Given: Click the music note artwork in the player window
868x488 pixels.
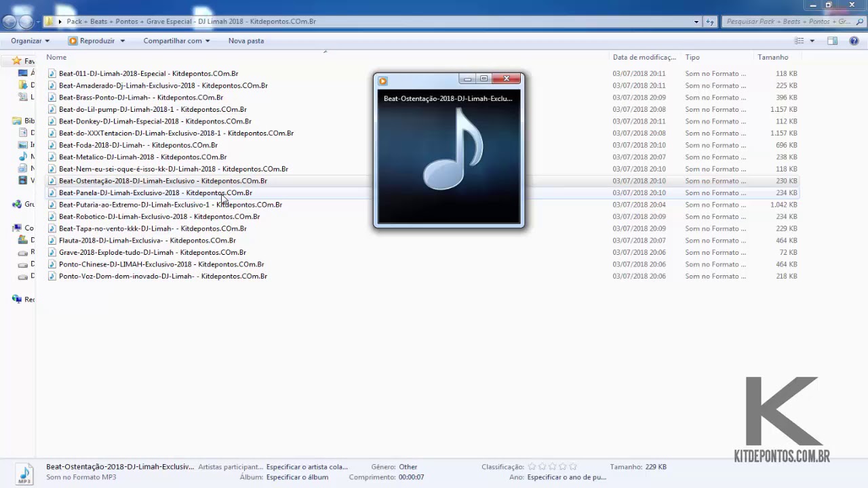Looking at the screenshot, I should pyautogui.click(x=452, y=149).
